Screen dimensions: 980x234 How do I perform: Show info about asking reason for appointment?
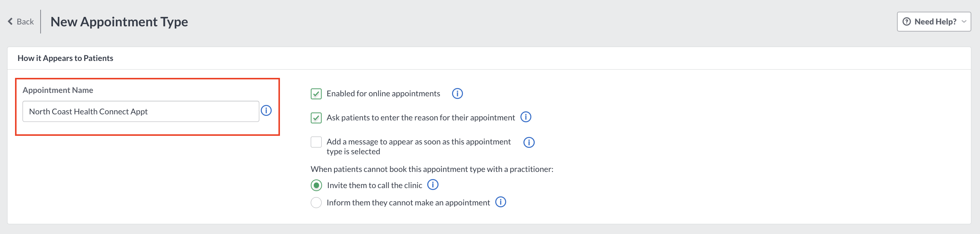[525, 117]
